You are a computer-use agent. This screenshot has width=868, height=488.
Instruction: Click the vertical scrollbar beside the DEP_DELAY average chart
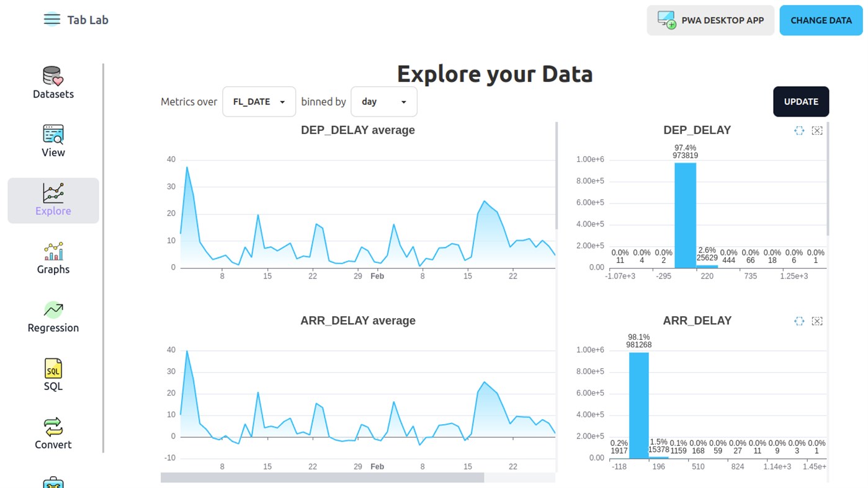click(557, 176)
